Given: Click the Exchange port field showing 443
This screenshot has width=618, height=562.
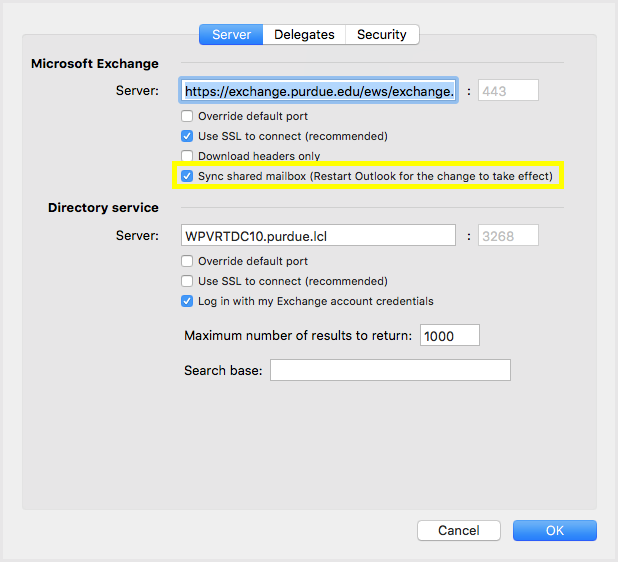Looking at the screenshot, I should point(508,91).
